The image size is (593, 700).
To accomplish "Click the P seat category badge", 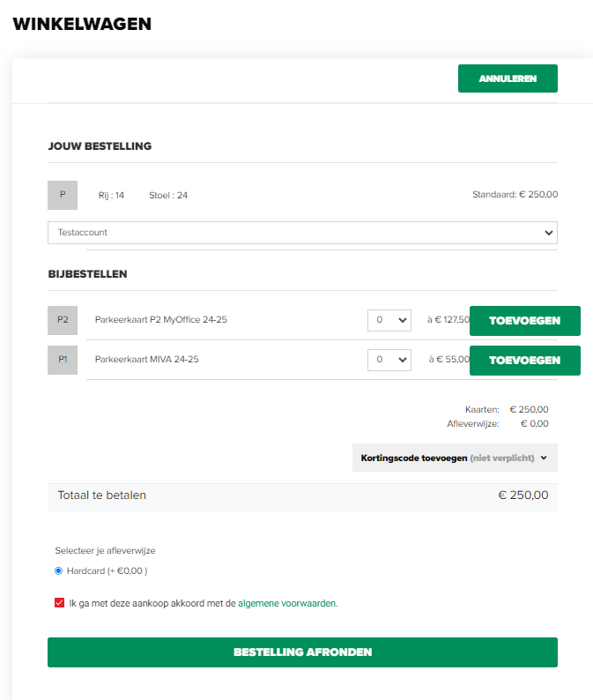I will click(x=63, y=195).
